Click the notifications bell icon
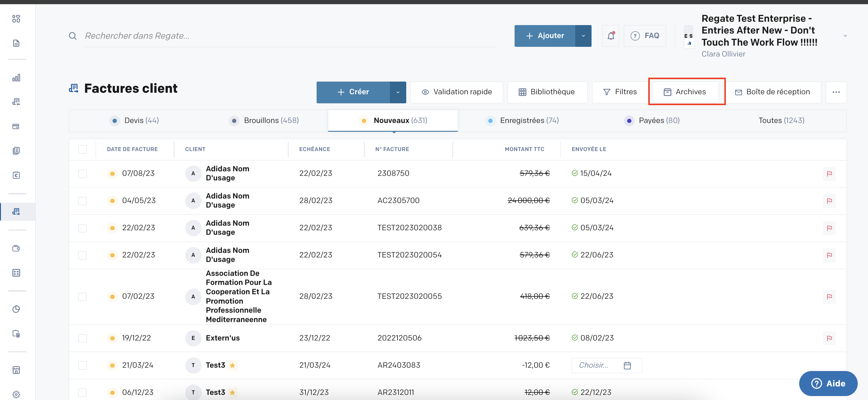Screen dimensions: 868x400 pos(611,36)
